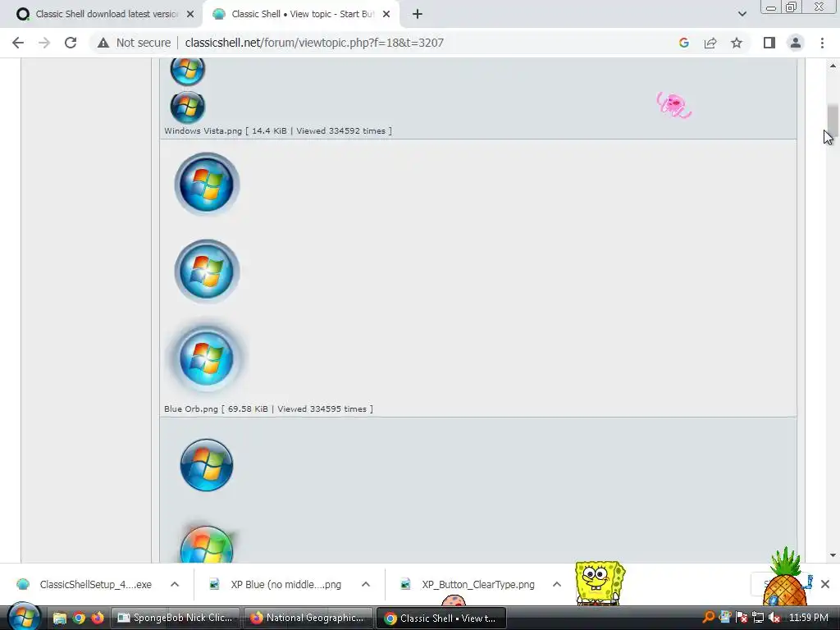Click the orange search tray icon
The width and height of the screenshot is (840, 630).
tap(708, 618)
